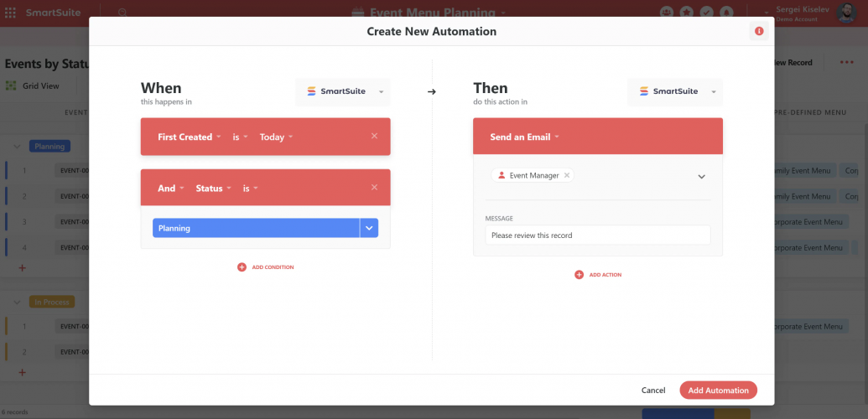This screenshot has width=868, height=419.
Task: Click the ADD ACTION link
Action: tap(606, 275)
